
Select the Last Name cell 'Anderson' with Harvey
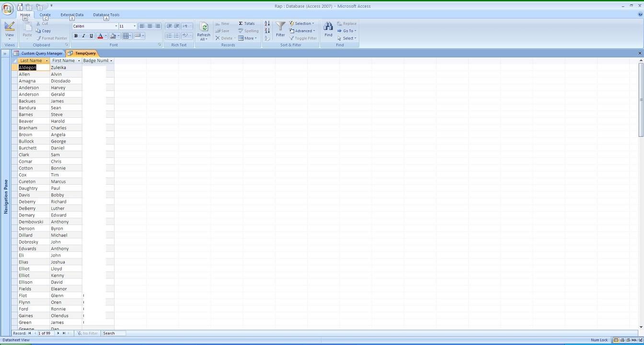[34, 88]
